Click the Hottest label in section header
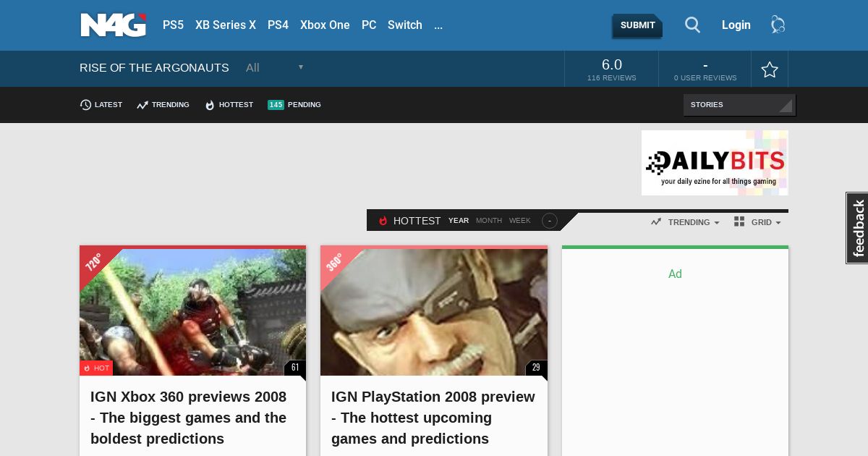This screenshot has width=868, height=456. (417, 221)
